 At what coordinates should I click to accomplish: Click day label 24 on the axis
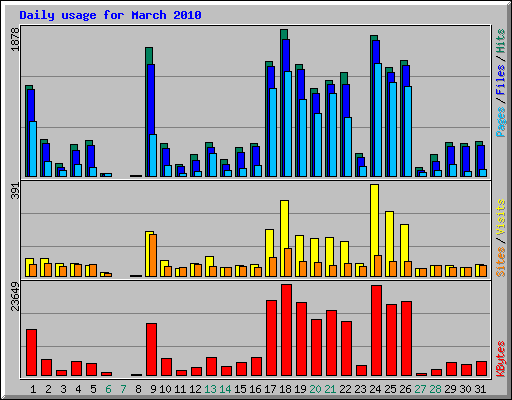click(x=375, y=389)
